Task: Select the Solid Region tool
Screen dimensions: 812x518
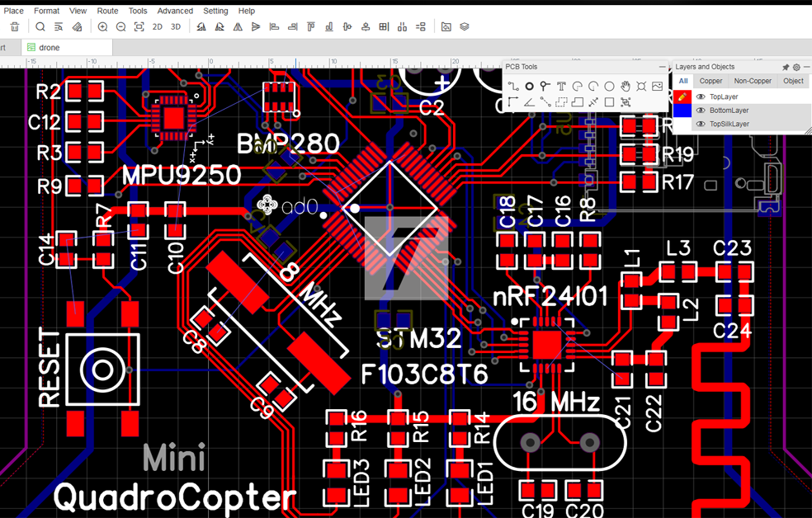Action: pos(577,102)
